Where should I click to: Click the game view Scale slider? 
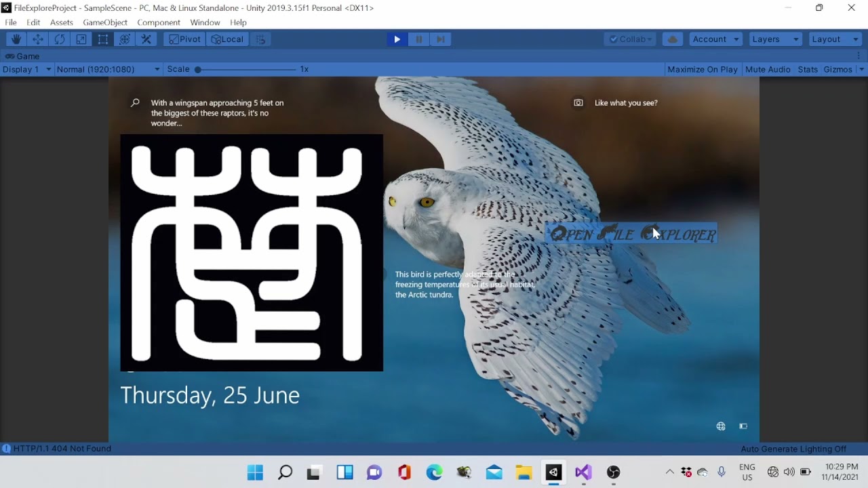(247, 69)
